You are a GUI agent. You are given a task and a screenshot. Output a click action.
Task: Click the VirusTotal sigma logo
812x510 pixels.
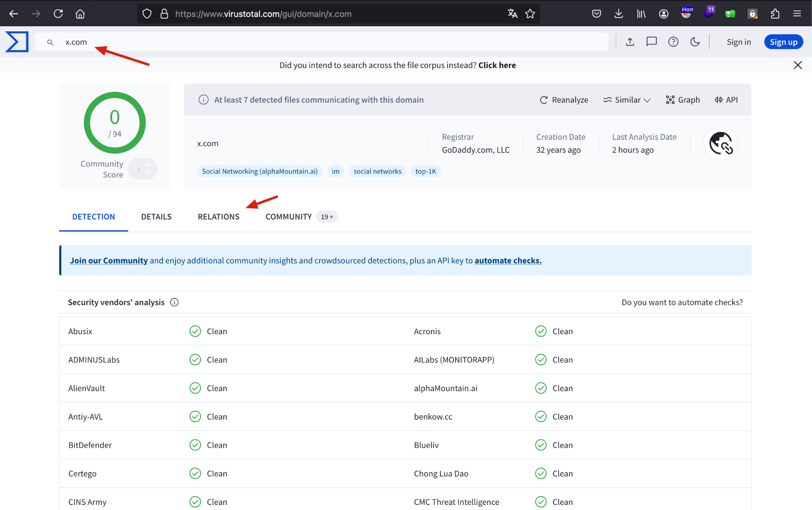17,42
